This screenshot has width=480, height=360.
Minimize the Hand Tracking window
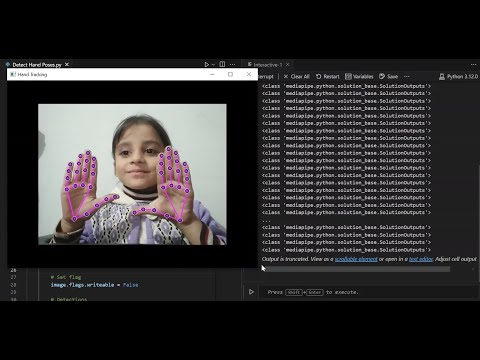[x=212, y=74]
